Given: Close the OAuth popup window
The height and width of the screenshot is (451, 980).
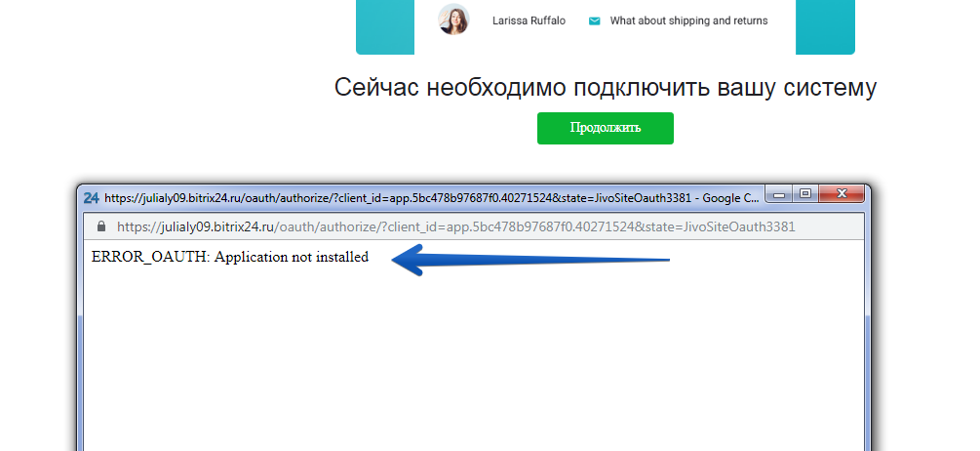Looking at the screenshot, I should (x=842, y=194).
